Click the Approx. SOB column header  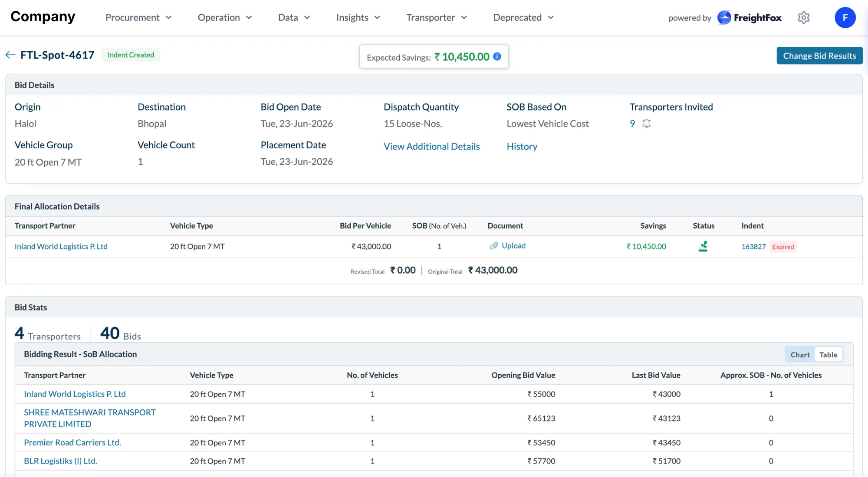pos(771,375)
